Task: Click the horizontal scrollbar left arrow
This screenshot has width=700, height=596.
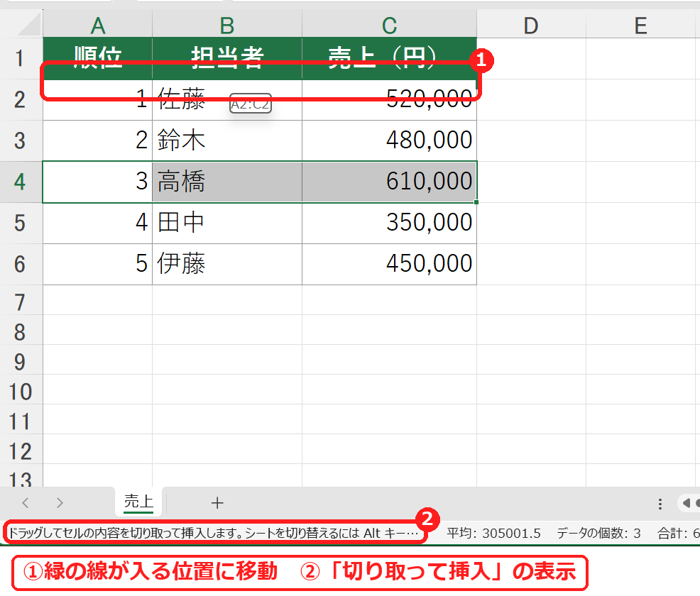Action: point(687,503)
